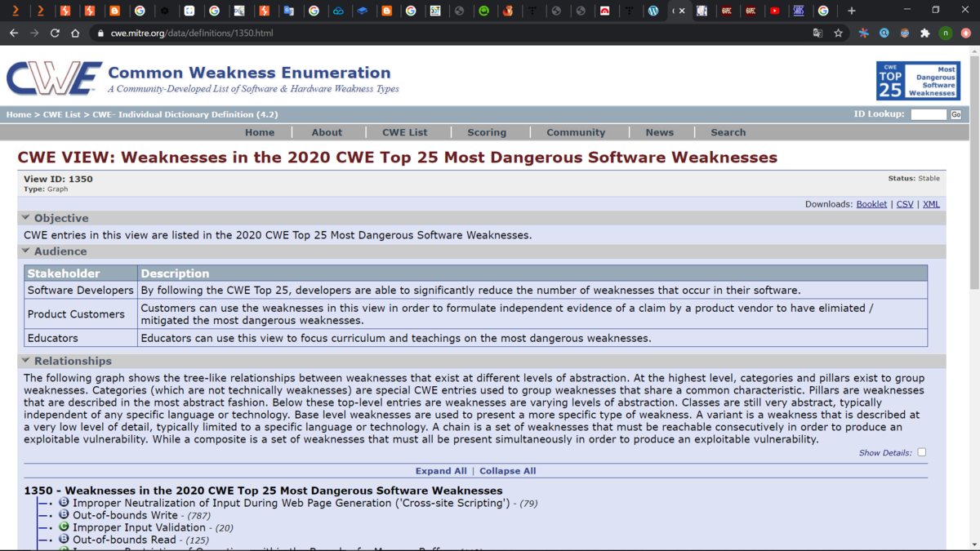Select the 'Educators' stakeholder cell
The height and width of the screenshot is (551, 980).
(x=81, y=338)
